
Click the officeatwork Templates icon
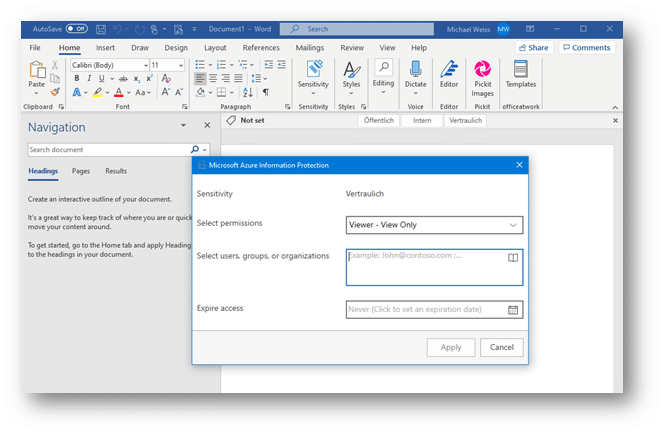(x=520, y=74)
